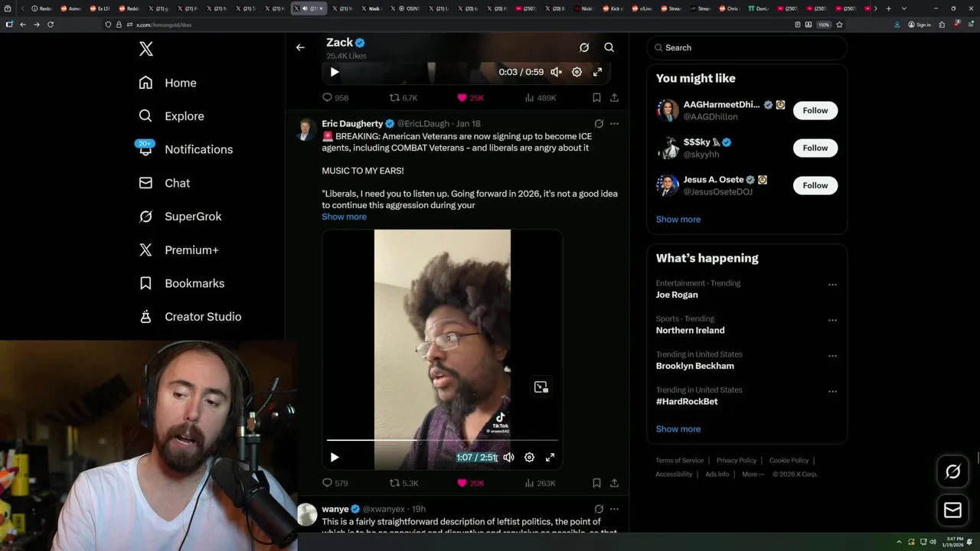Image resolution: width=980 pixels, height=551 pixels.
Task: Expand Show more on Eric Daugherty's post
Action: click(344, 217)
